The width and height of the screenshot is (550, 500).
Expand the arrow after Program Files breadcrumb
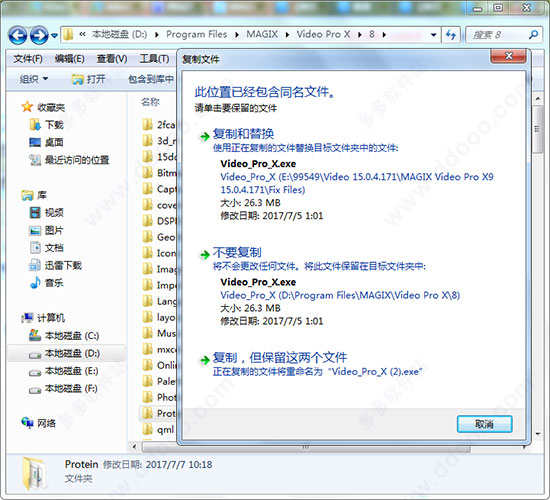237,35
